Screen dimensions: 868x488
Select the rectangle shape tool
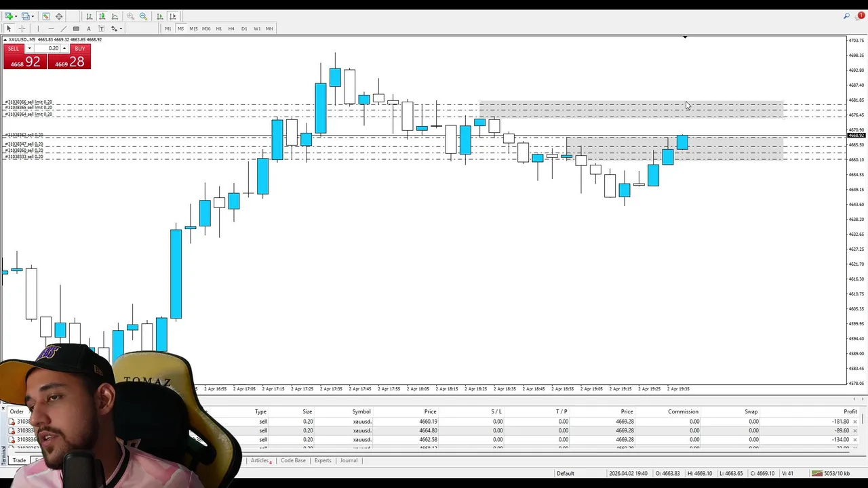76,28
